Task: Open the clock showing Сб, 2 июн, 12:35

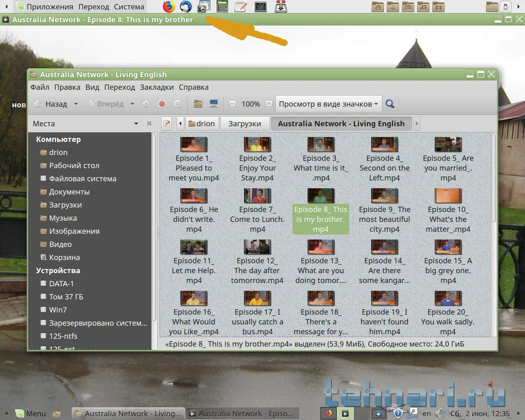Action: click(480, 413)
